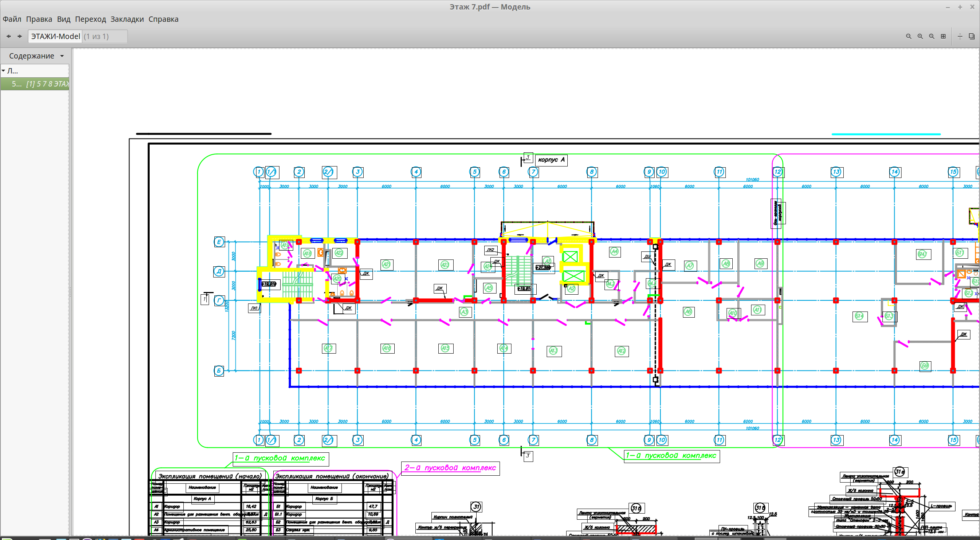Open the Файл menu
Viewport: 980px width, 540px height.
[12, 19]
